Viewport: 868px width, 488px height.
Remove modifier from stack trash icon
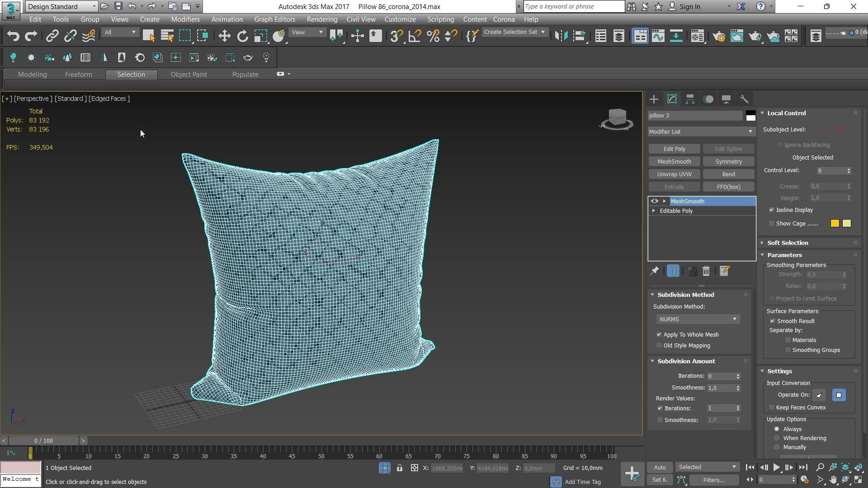[706, 271]
